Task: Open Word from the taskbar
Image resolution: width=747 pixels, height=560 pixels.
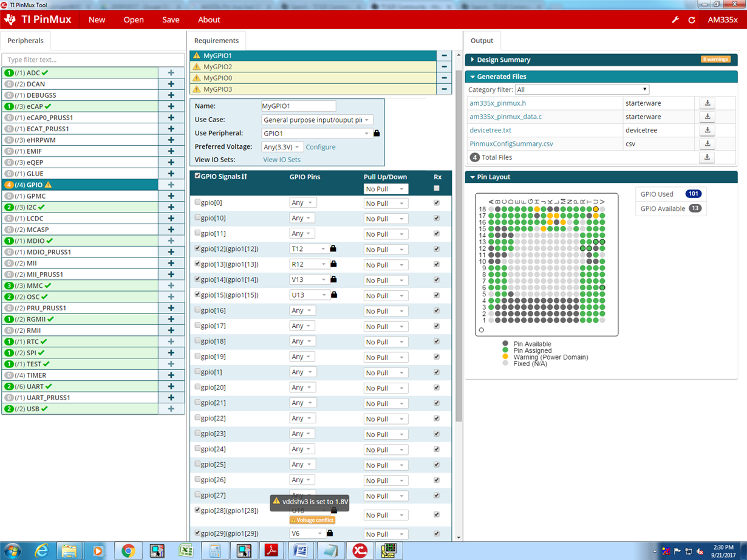Action: [x=300, y=550]
